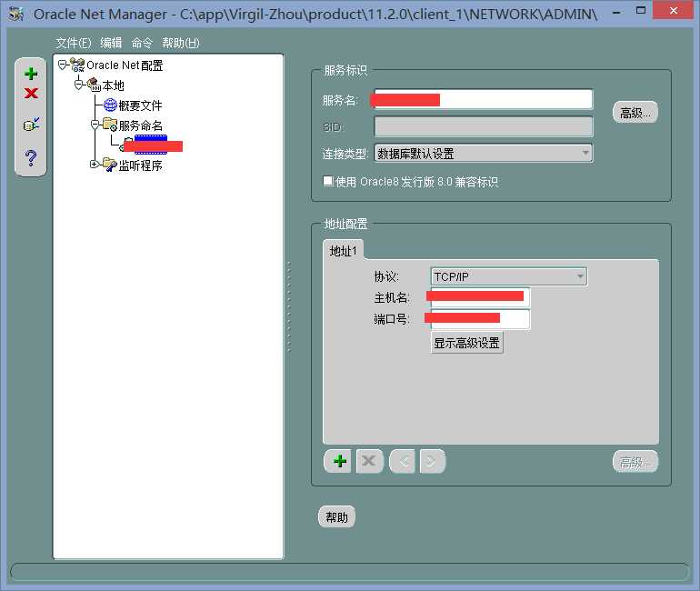Select the 服务命名 folder icon
Image resolution: width=700 pixels, height=591 pixels.
click(110, 125)
